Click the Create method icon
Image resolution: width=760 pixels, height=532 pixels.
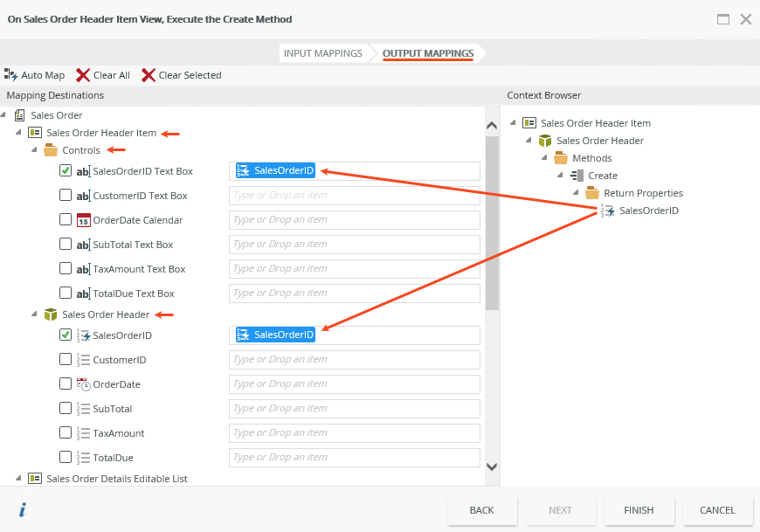click(577, 176)
